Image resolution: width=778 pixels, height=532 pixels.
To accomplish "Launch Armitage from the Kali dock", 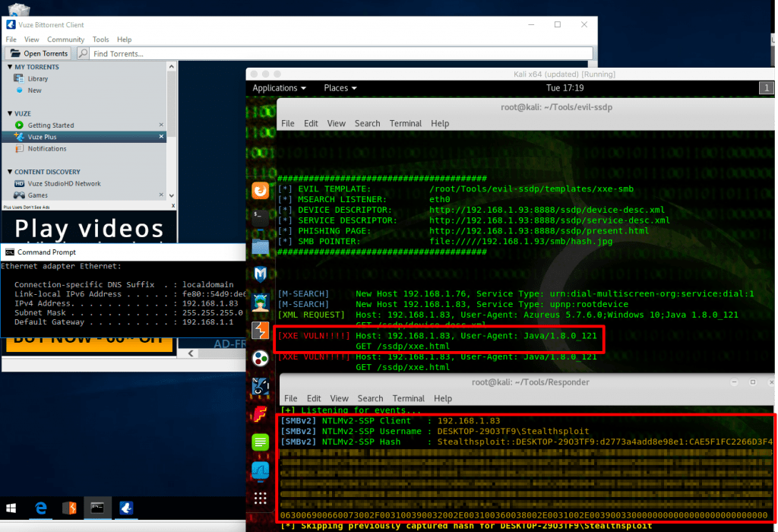I will point(261,302).
